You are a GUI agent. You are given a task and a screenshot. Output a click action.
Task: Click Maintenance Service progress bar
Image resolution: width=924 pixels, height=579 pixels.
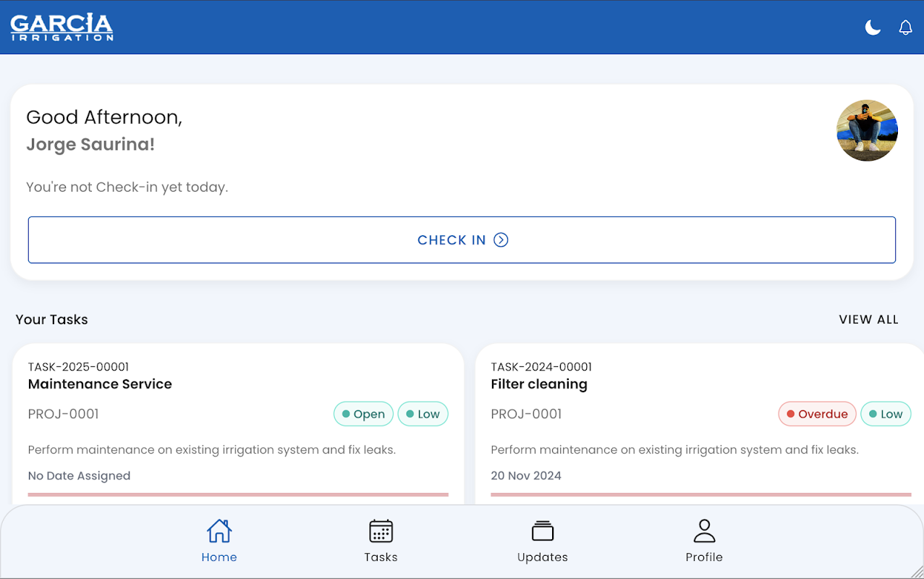238,495
